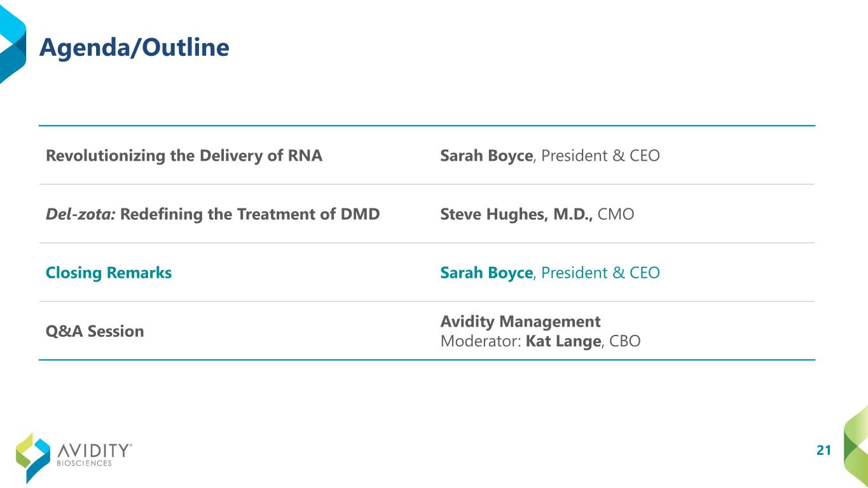Viewport: 868px width, 488px height.
Task: Click the moderator name Kat Lange
Action: (563, 341)
